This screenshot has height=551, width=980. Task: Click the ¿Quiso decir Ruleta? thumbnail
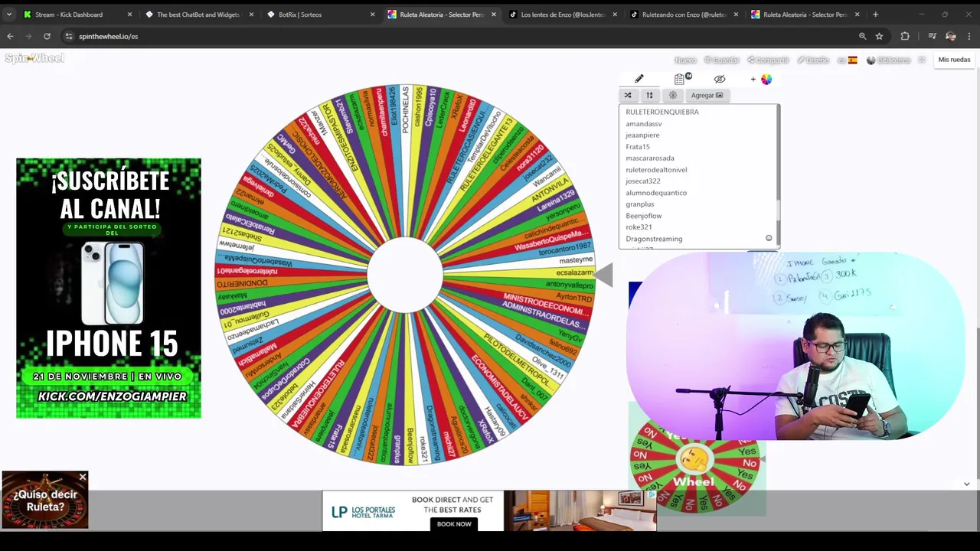[45, 500]
